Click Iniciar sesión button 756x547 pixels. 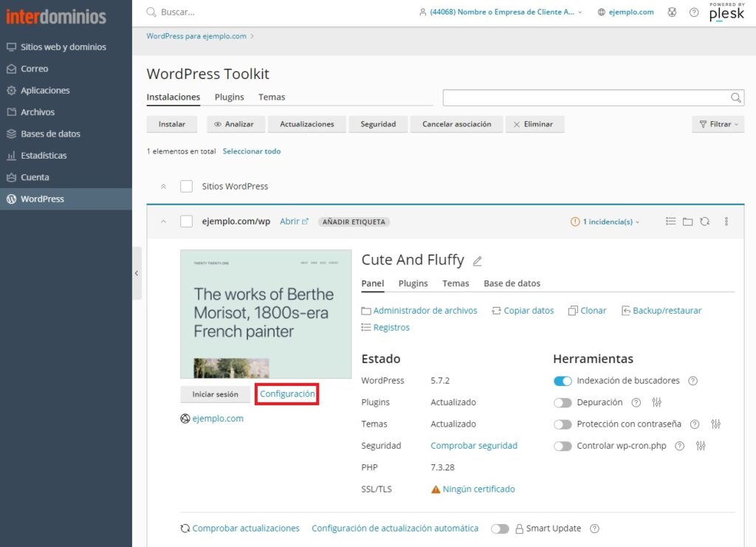click(x=215, y=394)
